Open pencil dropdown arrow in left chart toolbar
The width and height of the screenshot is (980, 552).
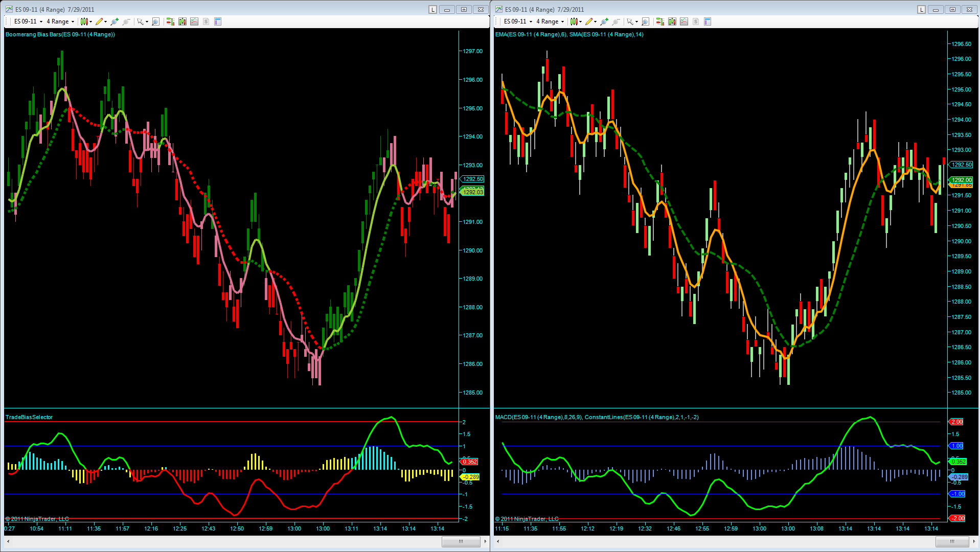click(105, 21)
